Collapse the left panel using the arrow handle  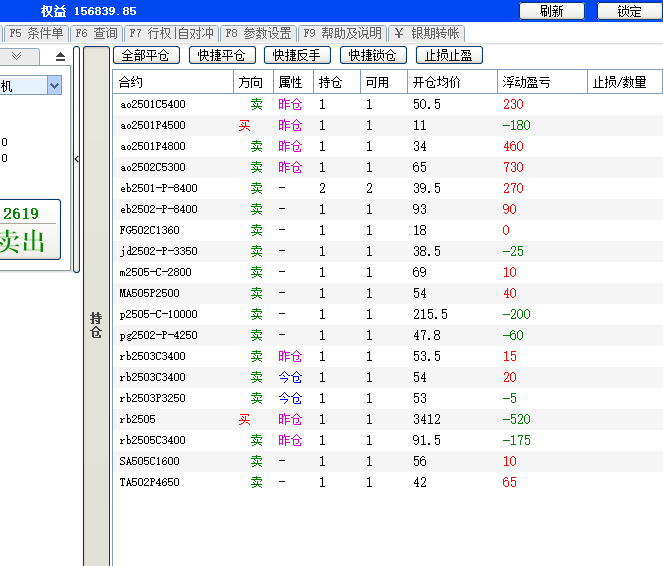[x=77, y=158]
